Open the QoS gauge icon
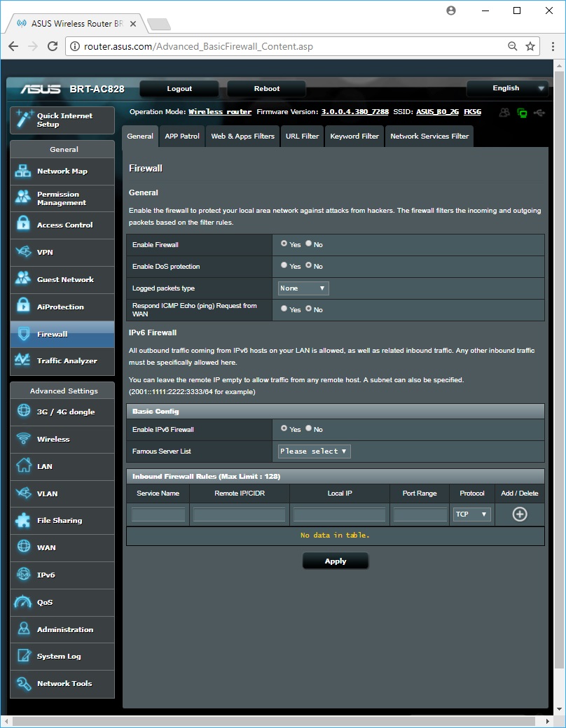Viewport: 566px width, 728px height. coord(24,602)
